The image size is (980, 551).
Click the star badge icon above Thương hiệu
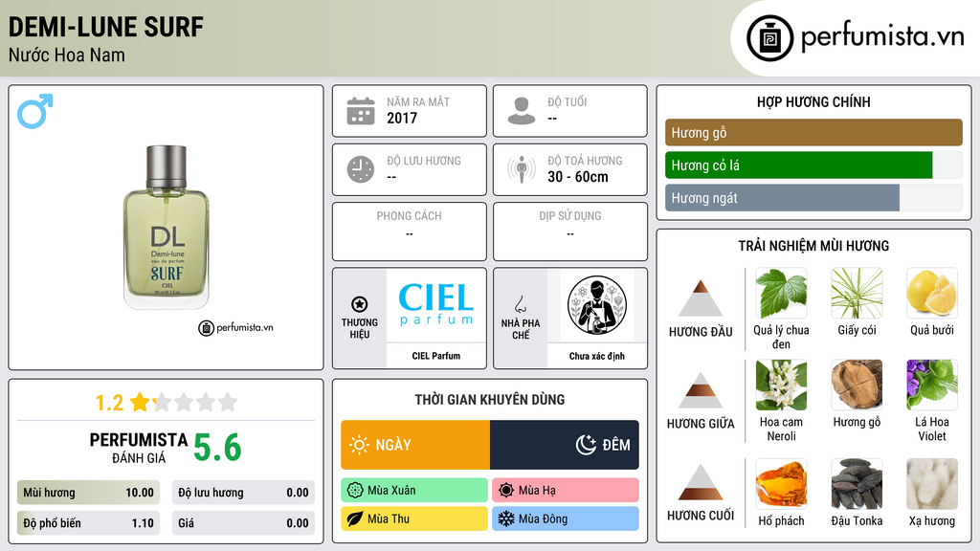[360, 304]
